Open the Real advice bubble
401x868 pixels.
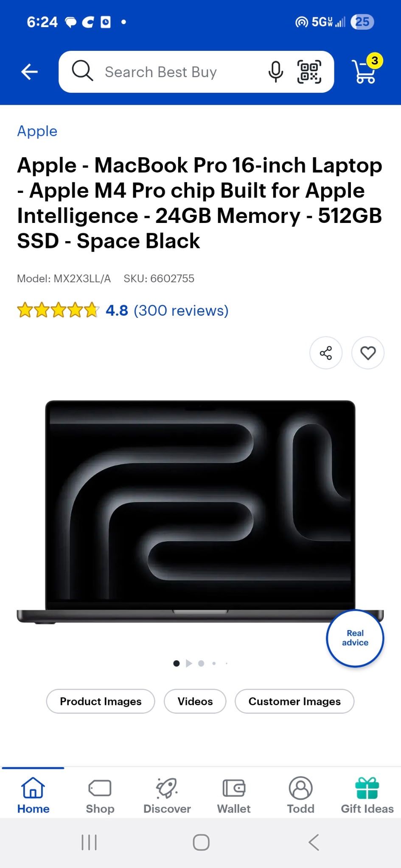tap(355, 638)
